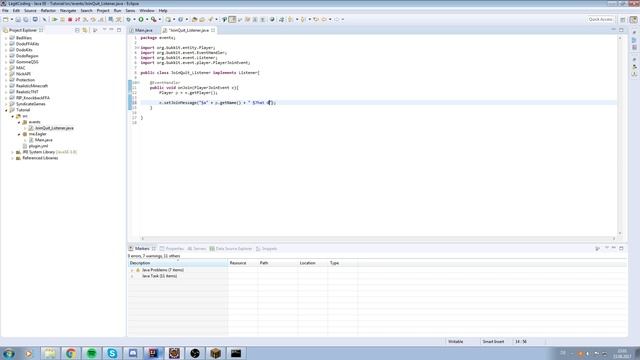Open the File menu
Viewport: 640px width, 360px height.
coord(5,11)
